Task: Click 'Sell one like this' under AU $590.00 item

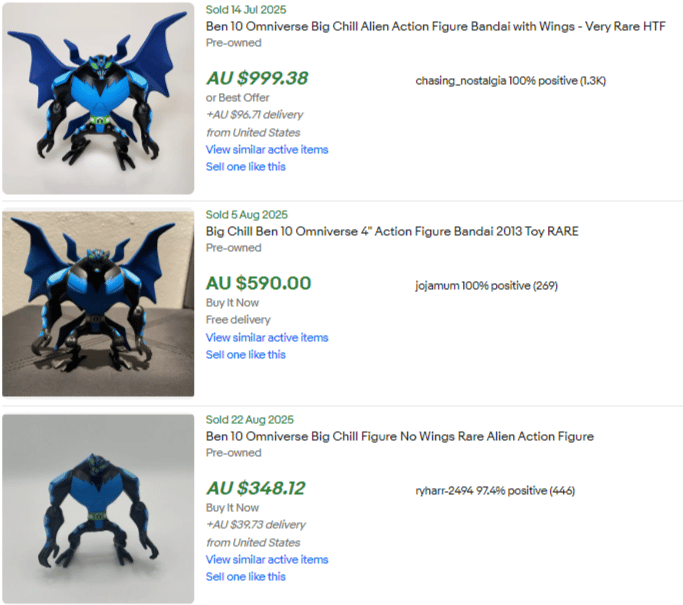Action: pyautogui.click(x=246, y=355)
